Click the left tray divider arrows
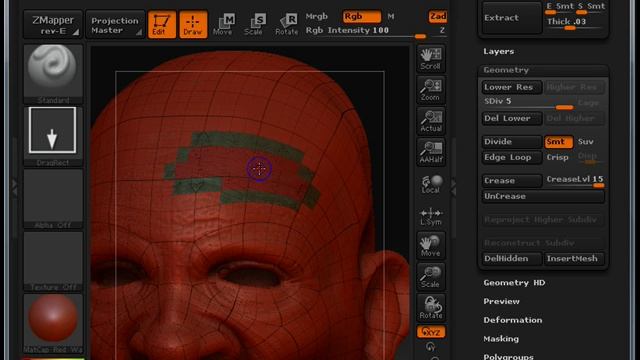 (x=15, y=187)
